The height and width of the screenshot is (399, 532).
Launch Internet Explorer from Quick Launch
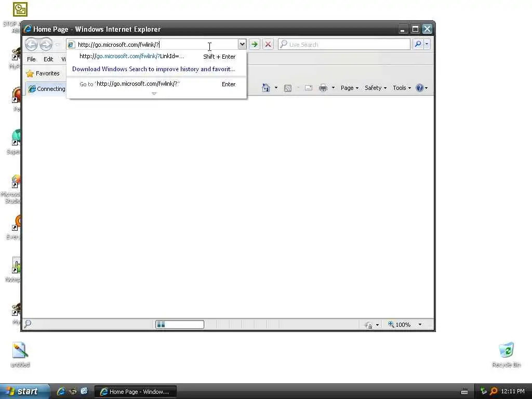click(x=61, y=392)
